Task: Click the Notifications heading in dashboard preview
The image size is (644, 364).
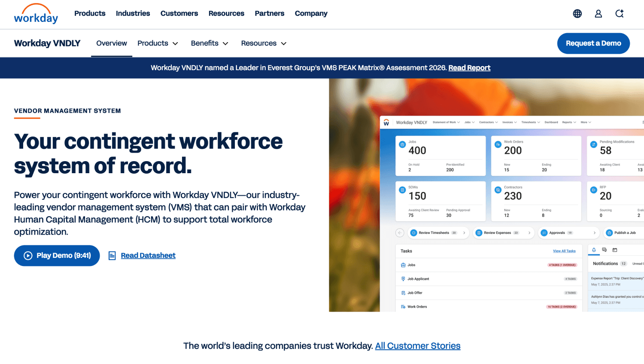Action: tap(605, 264)
